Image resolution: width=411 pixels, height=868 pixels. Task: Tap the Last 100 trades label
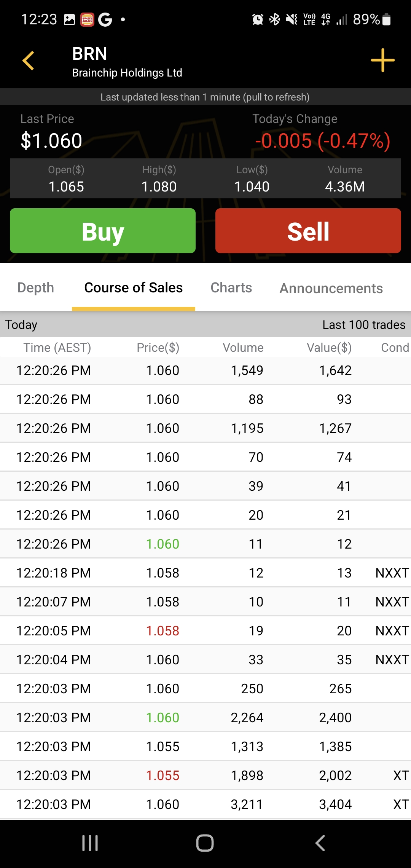point(364,325)
